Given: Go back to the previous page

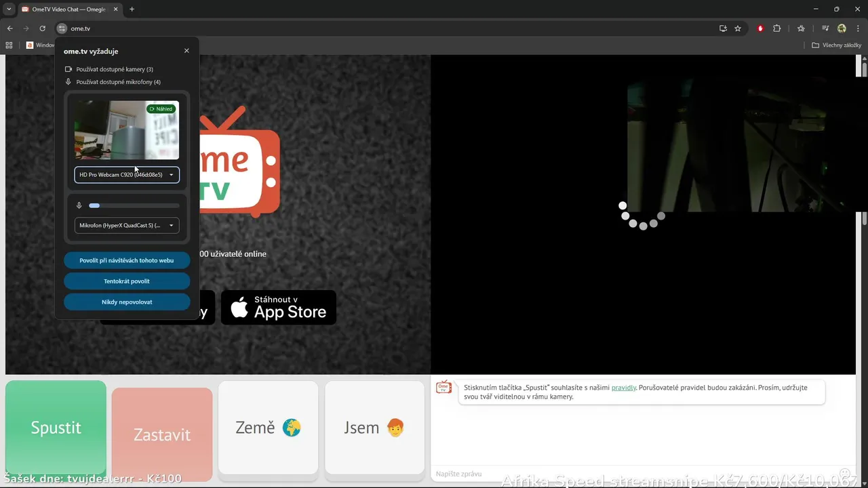Looking at the screenshot, I should 9,28.
